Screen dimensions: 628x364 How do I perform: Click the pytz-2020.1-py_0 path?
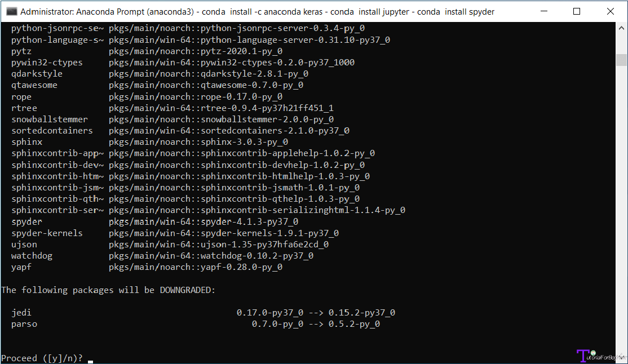tap(196, 52)
